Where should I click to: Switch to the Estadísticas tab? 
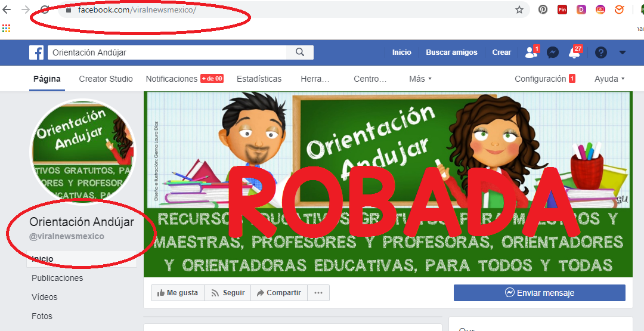click(x=259, y=79)
